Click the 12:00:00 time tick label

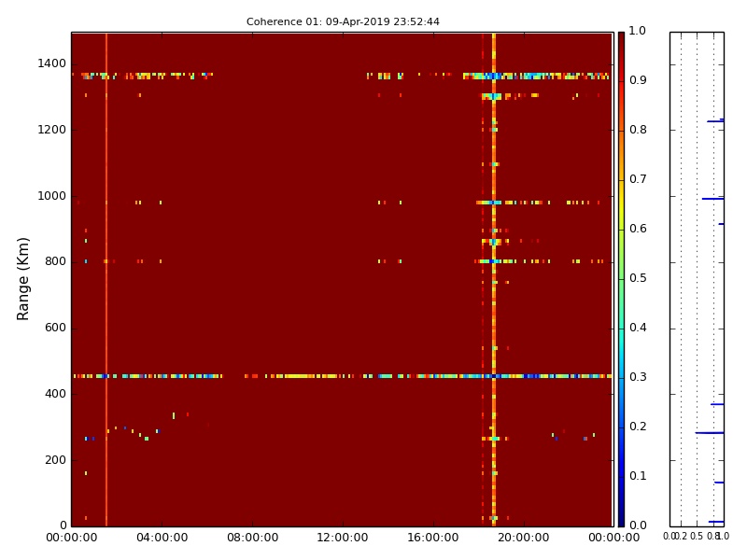tap(343, 538)
